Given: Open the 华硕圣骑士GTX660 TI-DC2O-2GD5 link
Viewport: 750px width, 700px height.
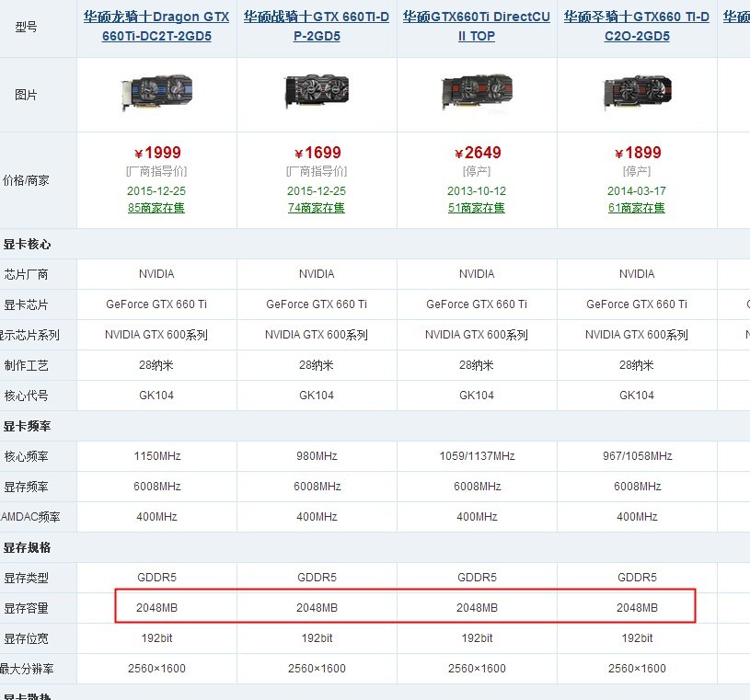Looking at the screenshot, I should coord(637,27).
